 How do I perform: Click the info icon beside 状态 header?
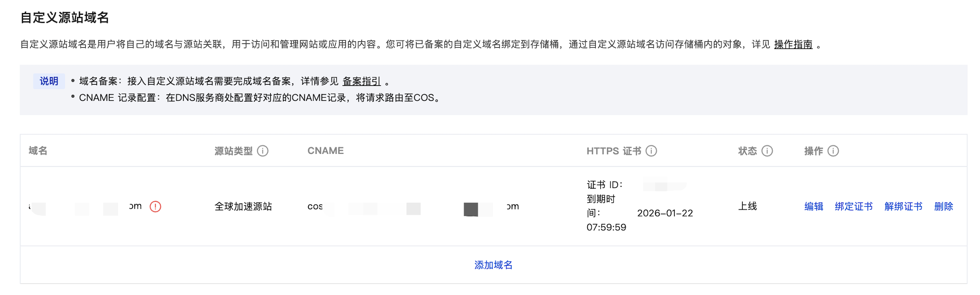pos(767,151)
